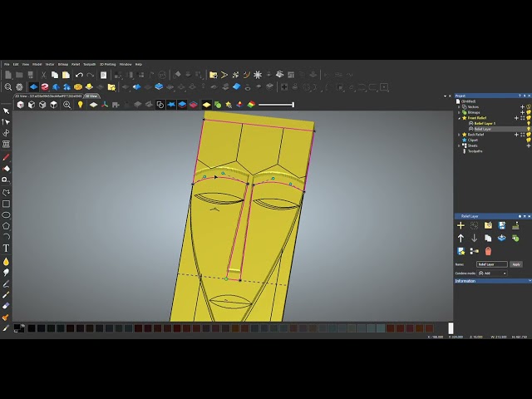532x399 pixels.
Task: Add new layer via plus beside Vectors
Action: 523,107
